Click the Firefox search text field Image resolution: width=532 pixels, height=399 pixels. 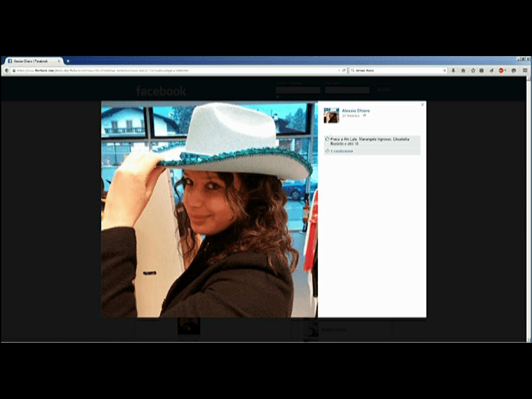(399, 71)
